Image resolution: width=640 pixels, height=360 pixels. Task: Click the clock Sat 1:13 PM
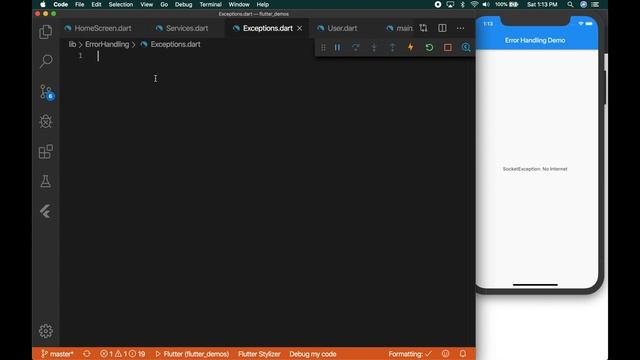[x=542, y=4]
